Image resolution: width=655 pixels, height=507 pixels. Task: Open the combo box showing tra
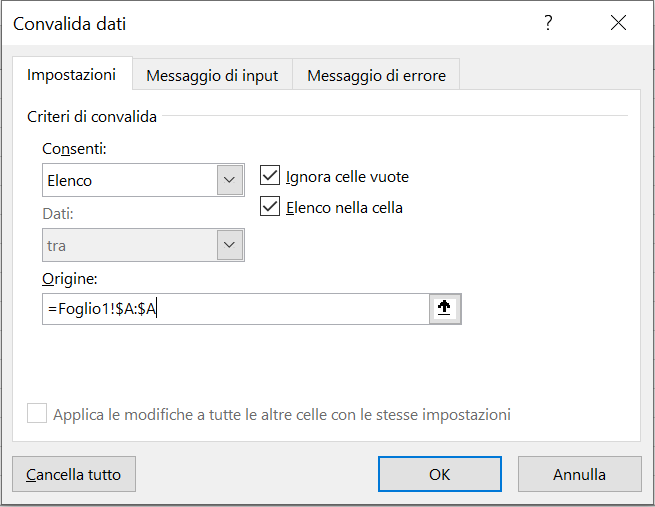143,245
